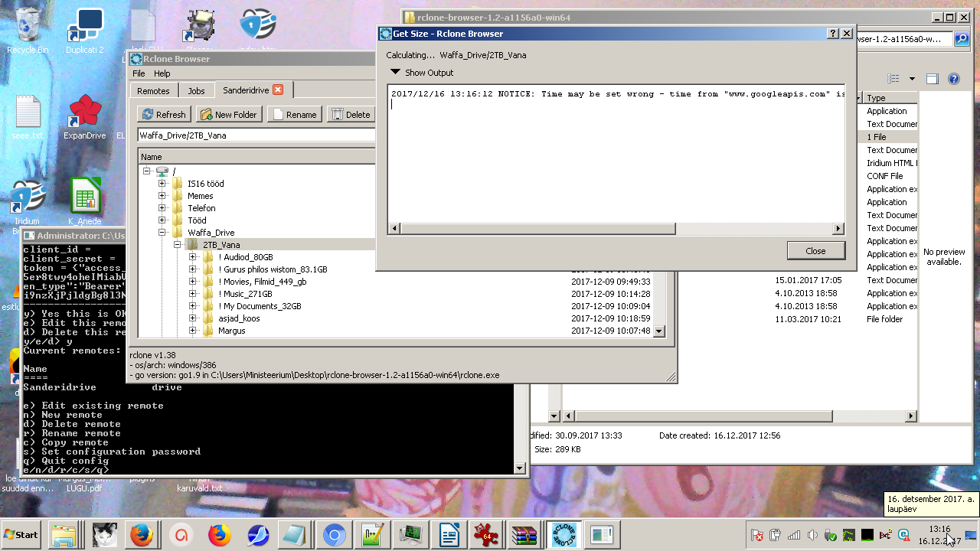Click the Name column header

click(x=256, y=156)
